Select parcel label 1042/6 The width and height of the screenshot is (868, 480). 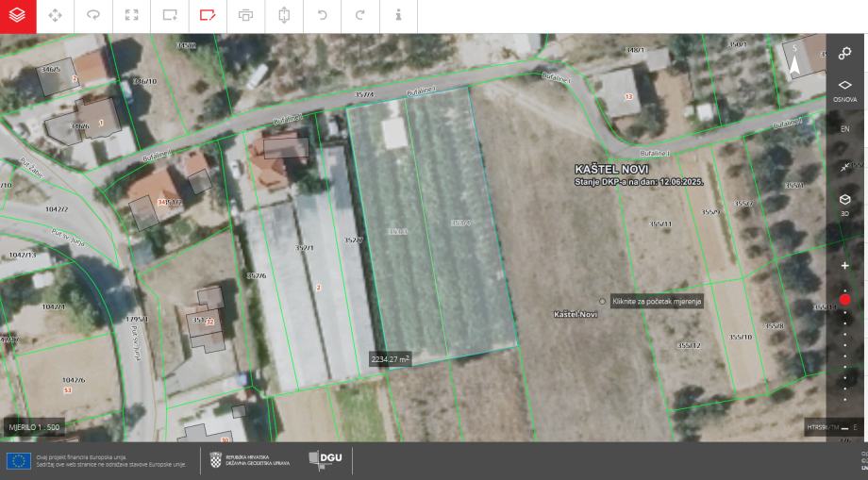[74, 380]
